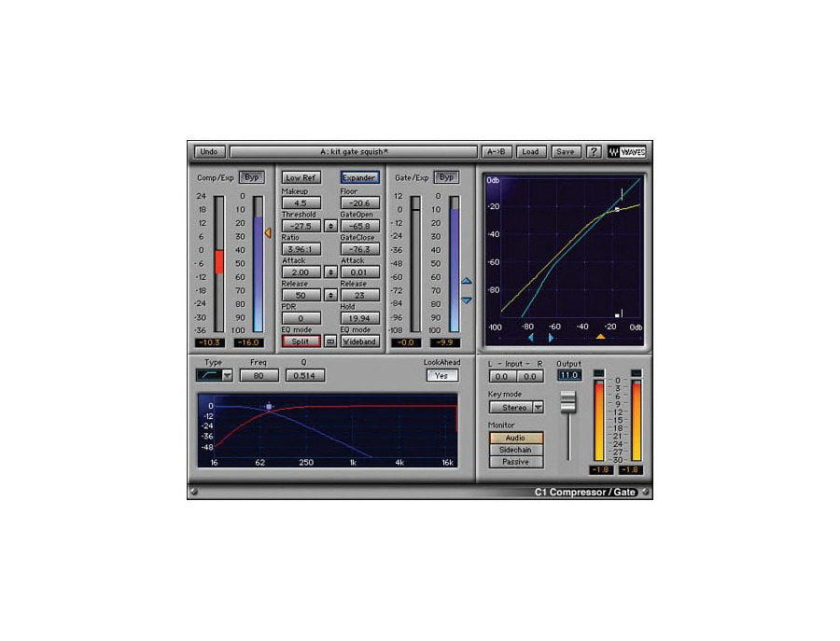Click the preset name kit gate squish
The image size is (840, 641).
pyautogui.click(x=354, y=152)
